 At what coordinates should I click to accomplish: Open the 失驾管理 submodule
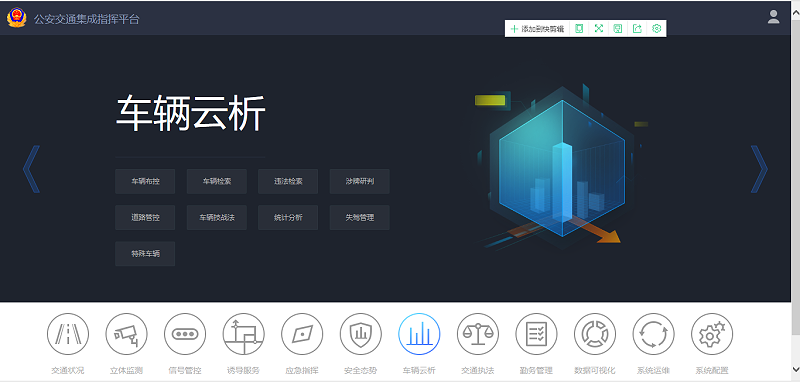tap(359, 217)
